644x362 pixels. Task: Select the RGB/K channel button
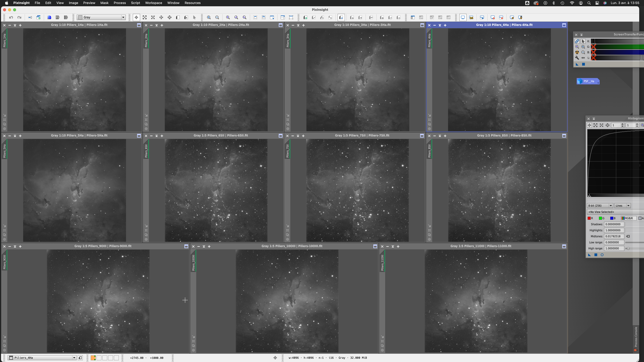[629, 218]
